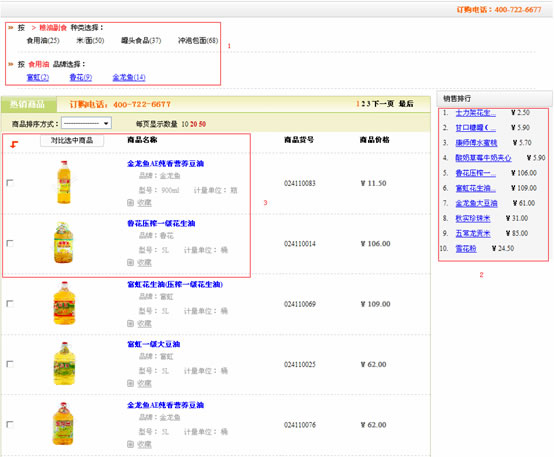
Task: Select the 食用油(25) category
Action: point(43,41)
